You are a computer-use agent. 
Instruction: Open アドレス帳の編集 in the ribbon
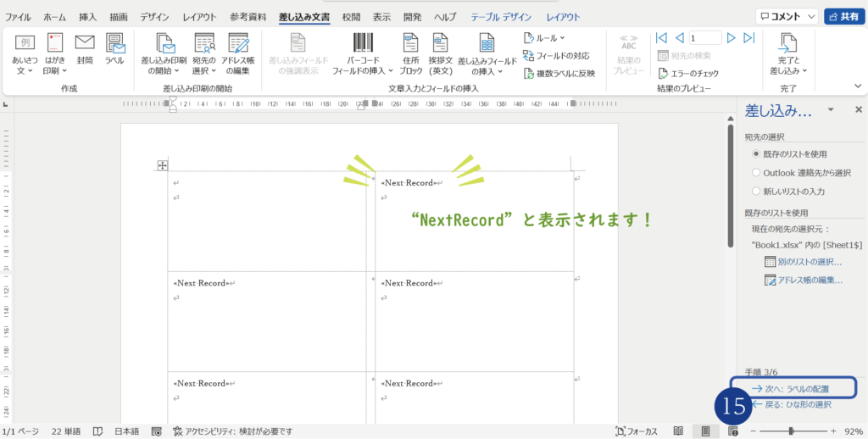[x=239, y=54]
